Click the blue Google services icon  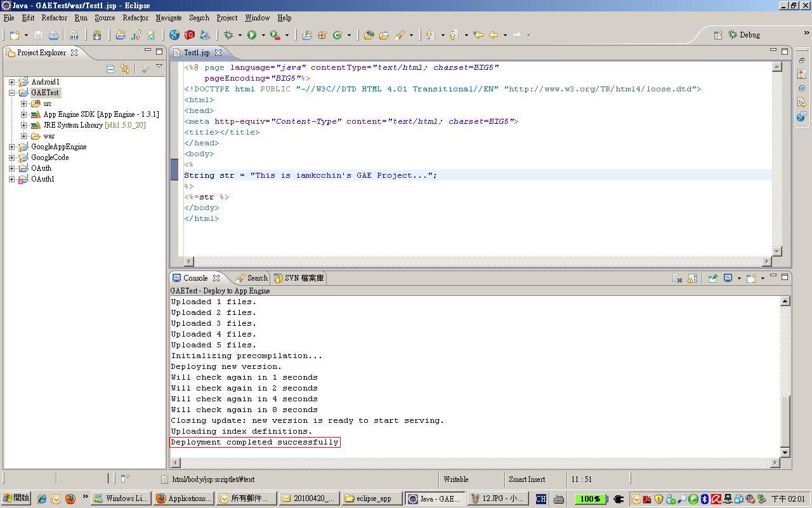[x=174, y=36]
